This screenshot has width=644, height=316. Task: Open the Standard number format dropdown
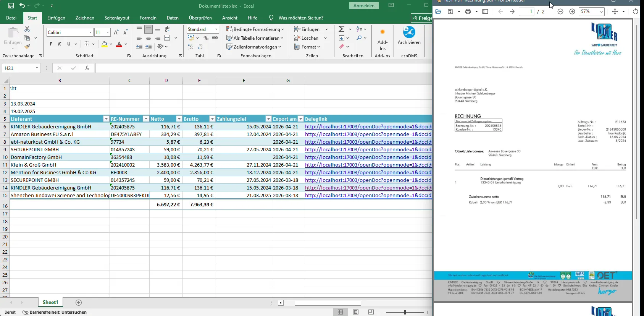point(216,29)
